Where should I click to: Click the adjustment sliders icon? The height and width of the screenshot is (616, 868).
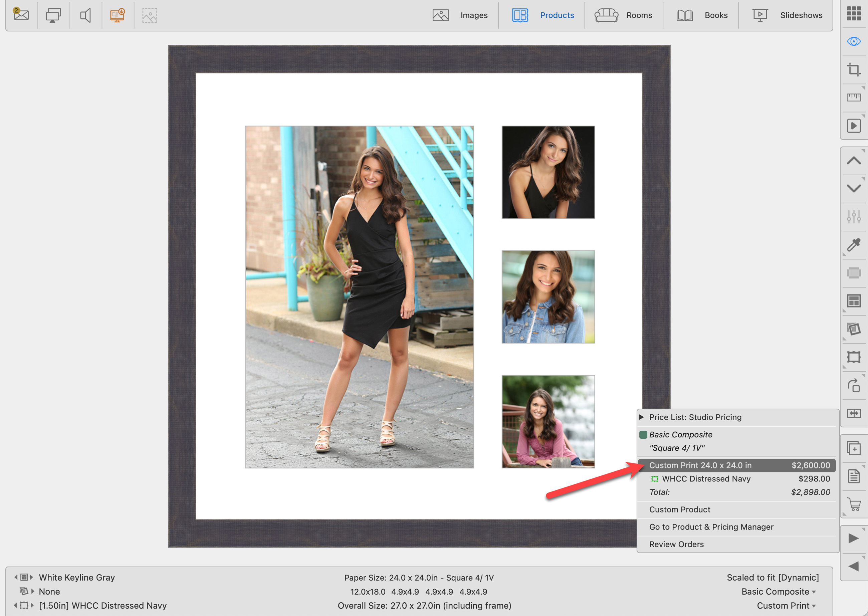click(853, 217)
